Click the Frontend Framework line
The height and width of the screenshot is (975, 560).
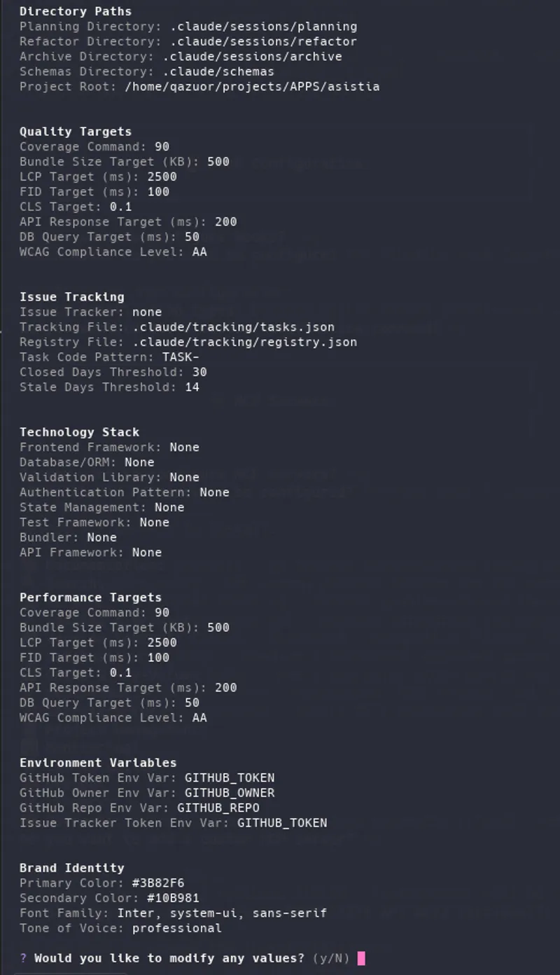[x=109, y=448]
